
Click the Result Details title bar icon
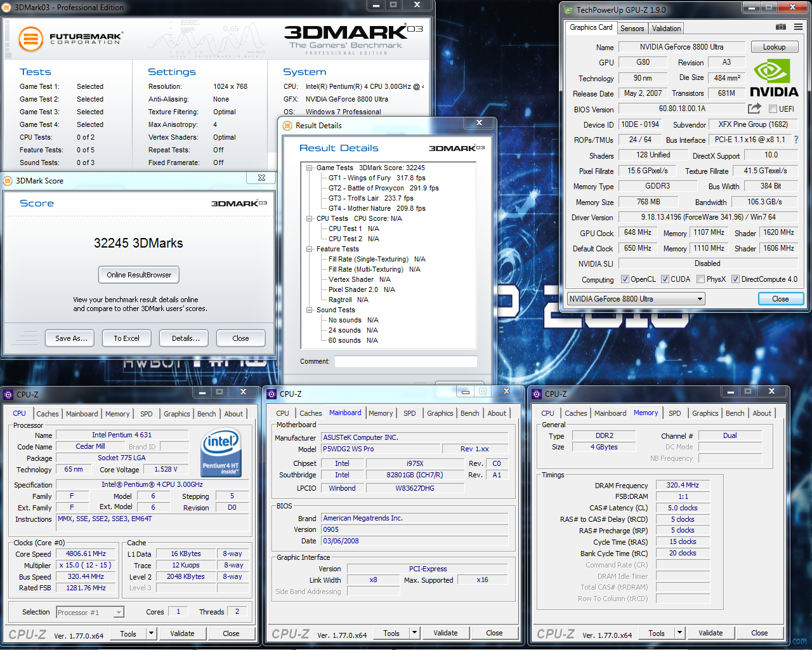coord(287,126)
